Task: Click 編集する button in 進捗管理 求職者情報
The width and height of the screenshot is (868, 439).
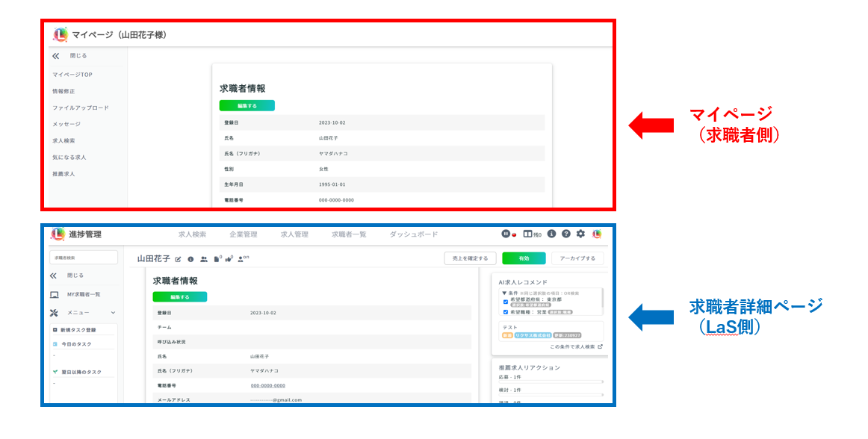Action: coord(180,297)
